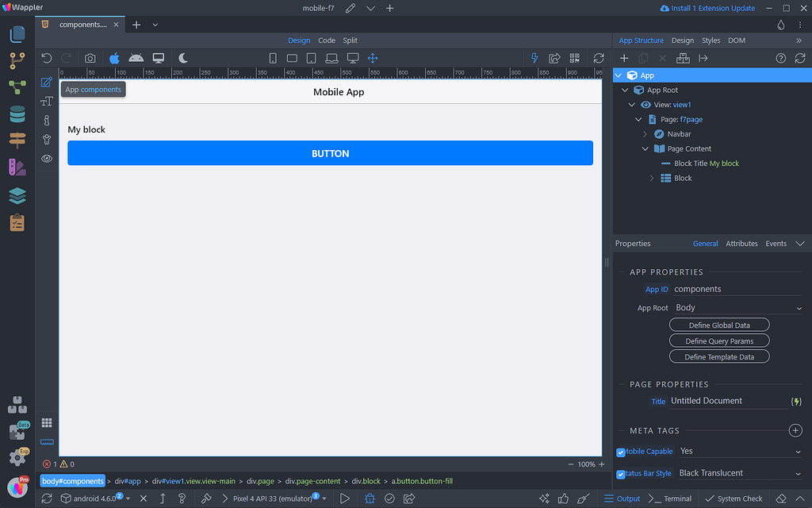
Task: Open the Styles tab in the right panel
Action: coord(710,40)
